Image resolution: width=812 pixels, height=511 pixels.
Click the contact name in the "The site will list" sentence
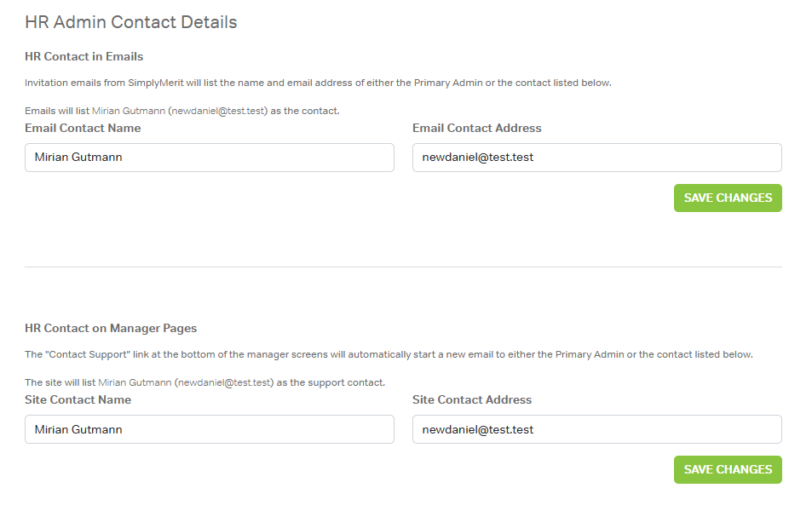point(135,383)
